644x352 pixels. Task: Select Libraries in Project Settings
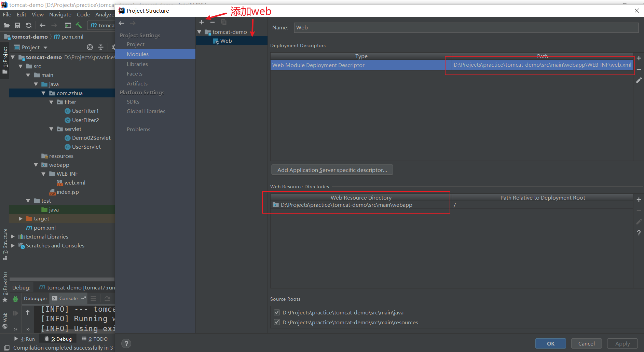137,64
